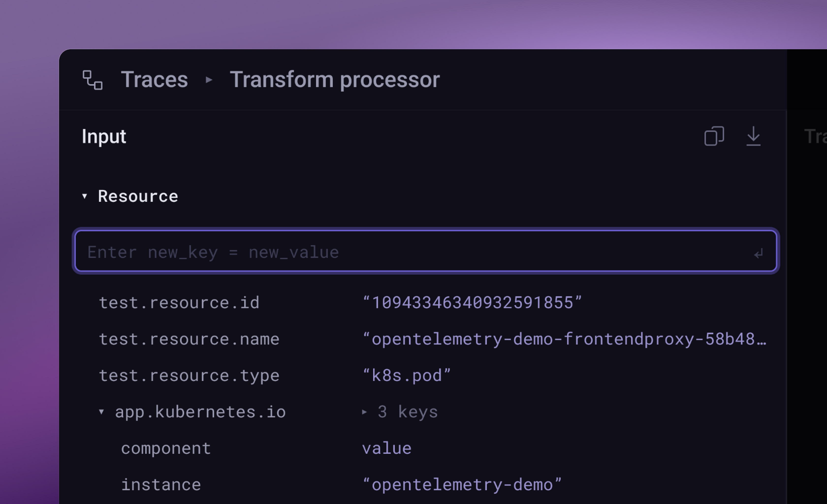Focus the new_key = new_value field

coord(403,252)
